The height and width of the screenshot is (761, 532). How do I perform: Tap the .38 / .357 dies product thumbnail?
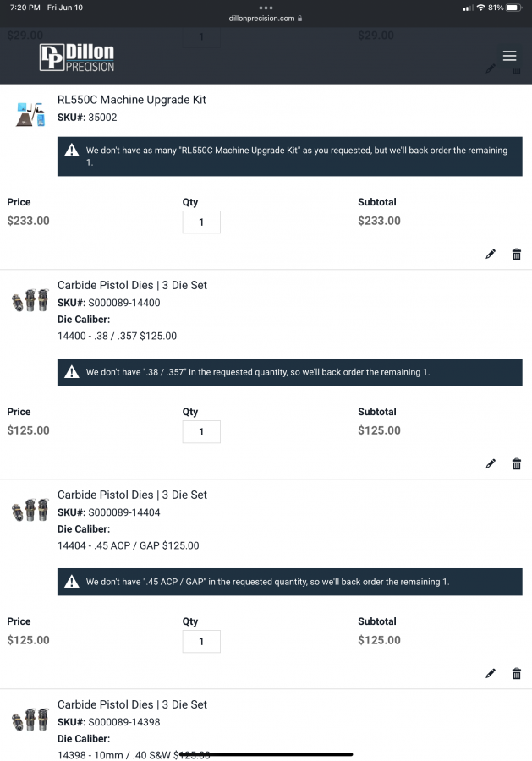point(30,301)
